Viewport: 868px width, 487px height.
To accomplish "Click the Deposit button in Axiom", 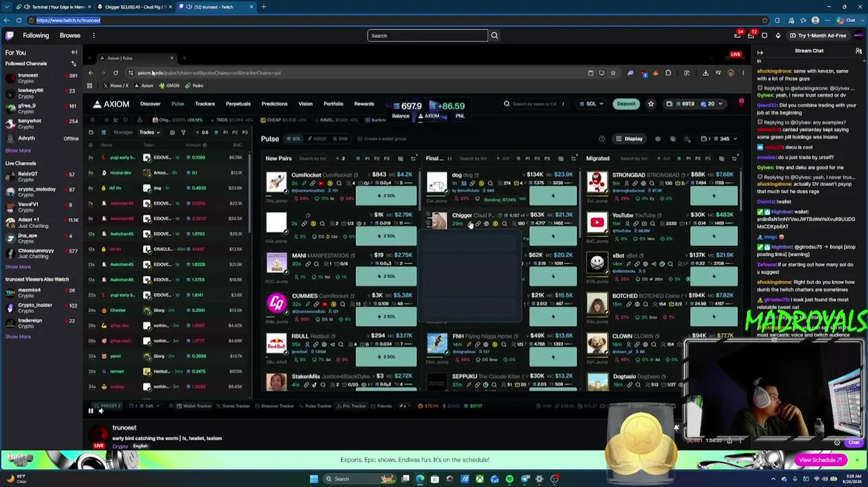I will click(626, 104).
